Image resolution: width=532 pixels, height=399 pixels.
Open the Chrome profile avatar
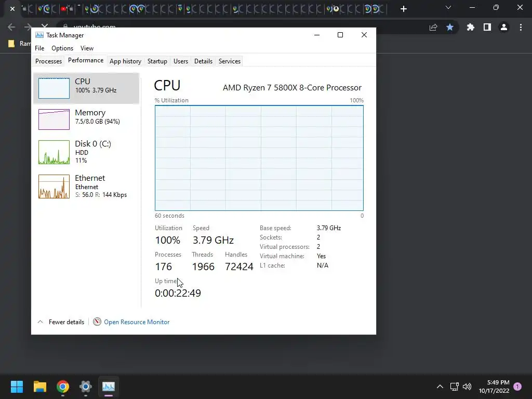504,27
